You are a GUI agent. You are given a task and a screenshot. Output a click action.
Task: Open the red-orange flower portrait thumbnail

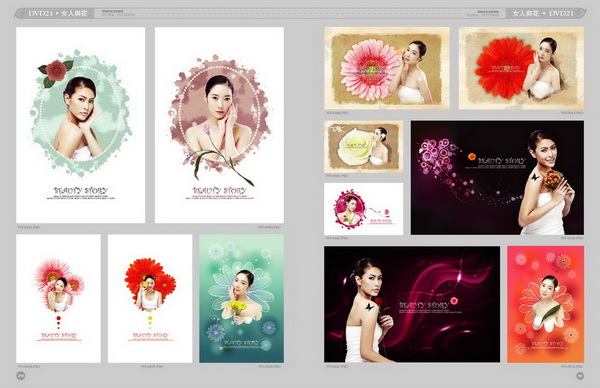pyautogui.click(x=546, y=304)
